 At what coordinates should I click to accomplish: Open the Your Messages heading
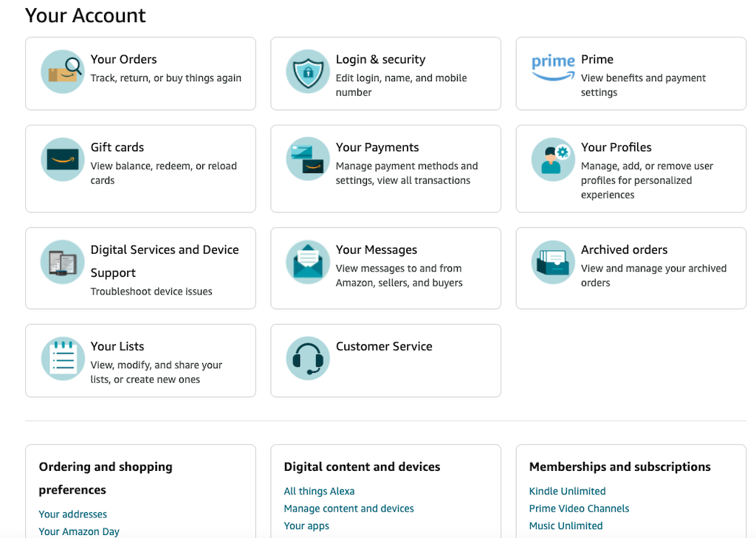377,249
